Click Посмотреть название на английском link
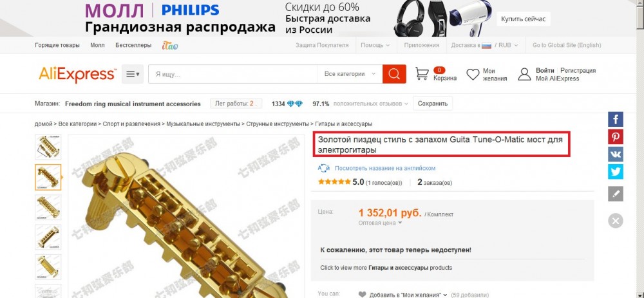This screenshot has height=298, width=644. tap(385, 168)
